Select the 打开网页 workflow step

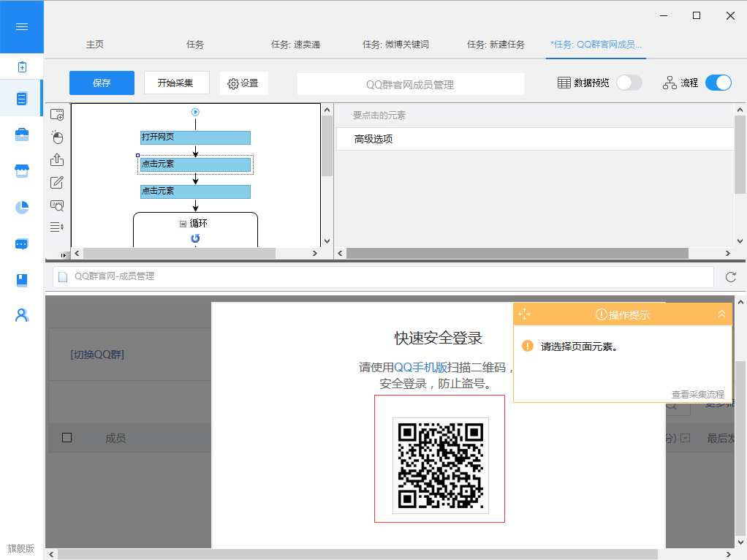tap(195, 137)
